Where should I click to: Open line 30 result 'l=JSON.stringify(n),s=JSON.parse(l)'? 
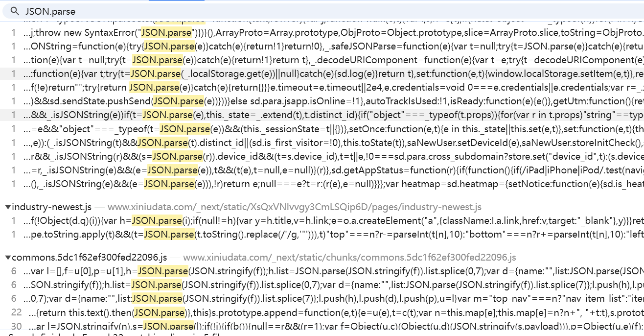322,326
